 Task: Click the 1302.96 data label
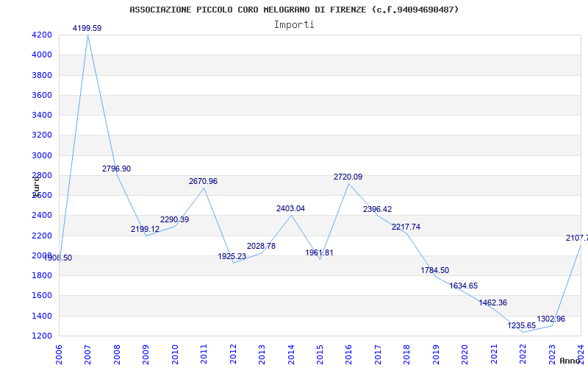click(x=551, y=319)
